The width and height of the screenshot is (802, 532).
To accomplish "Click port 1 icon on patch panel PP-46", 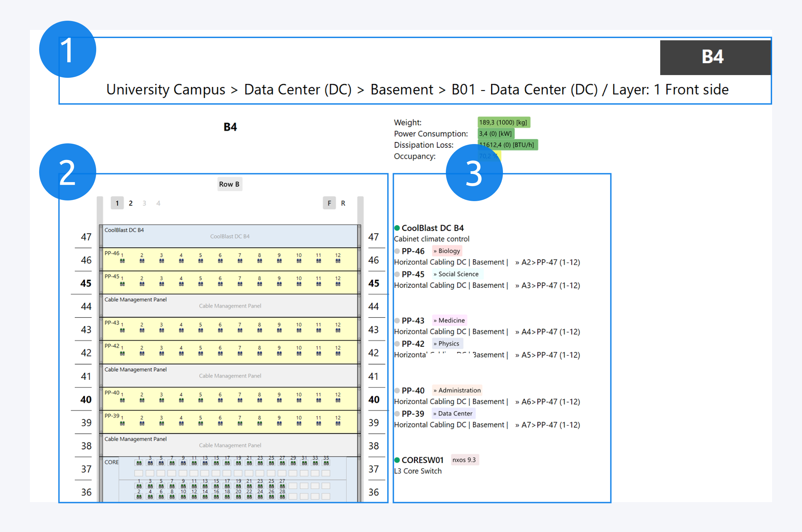I will [x=122, y=261].
